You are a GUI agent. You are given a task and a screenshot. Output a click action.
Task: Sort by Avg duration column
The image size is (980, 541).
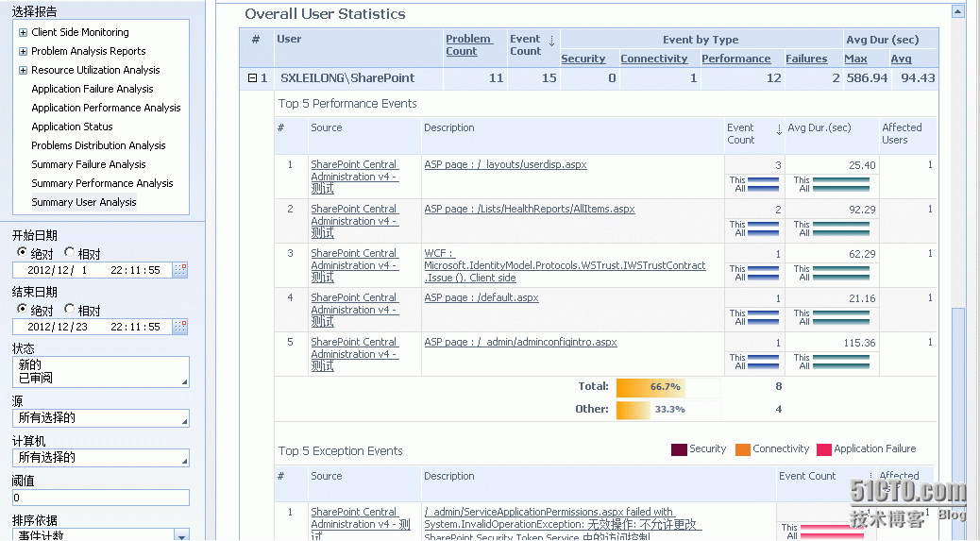[x=901, y=59]
